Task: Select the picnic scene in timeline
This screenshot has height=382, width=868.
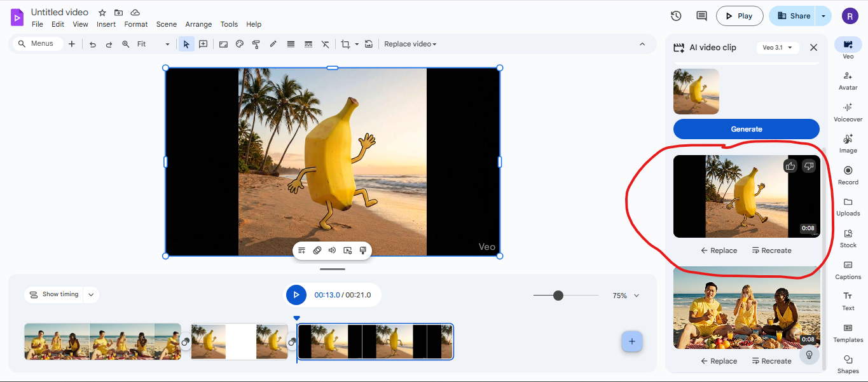Action: coord(102,341)
